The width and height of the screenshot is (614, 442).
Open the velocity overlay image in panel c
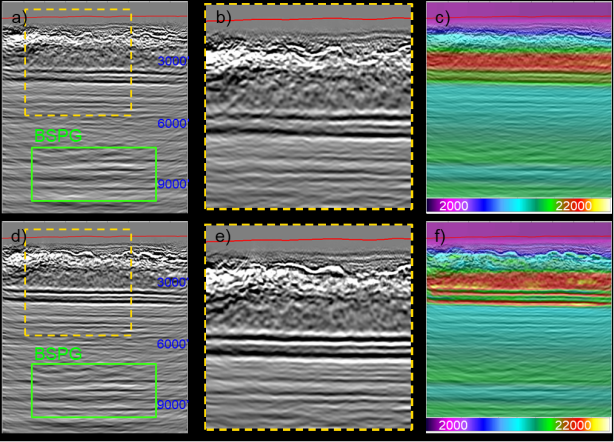(x=518, y=100)
